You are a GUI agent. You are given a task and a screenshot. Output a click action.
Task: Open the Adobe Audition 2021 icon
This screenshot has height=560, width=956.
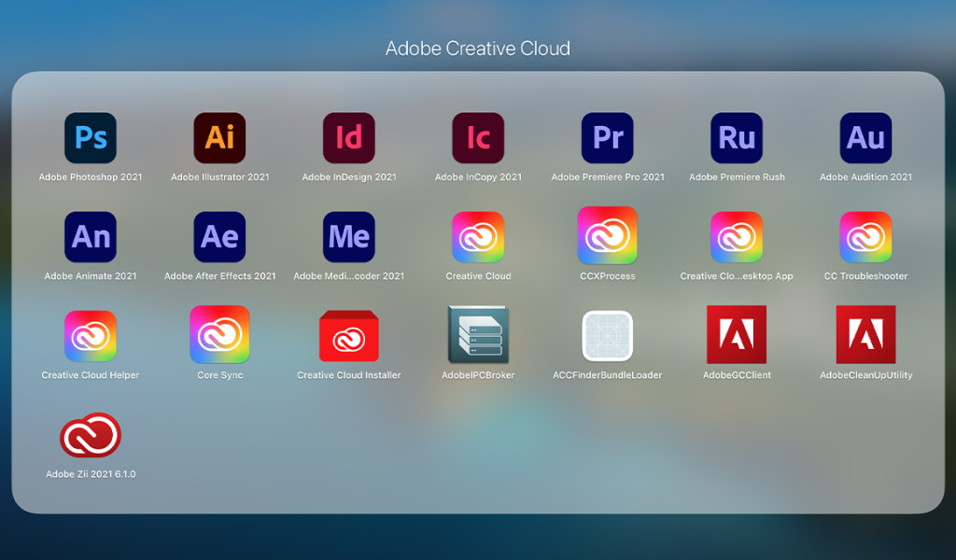click(865, 138)
